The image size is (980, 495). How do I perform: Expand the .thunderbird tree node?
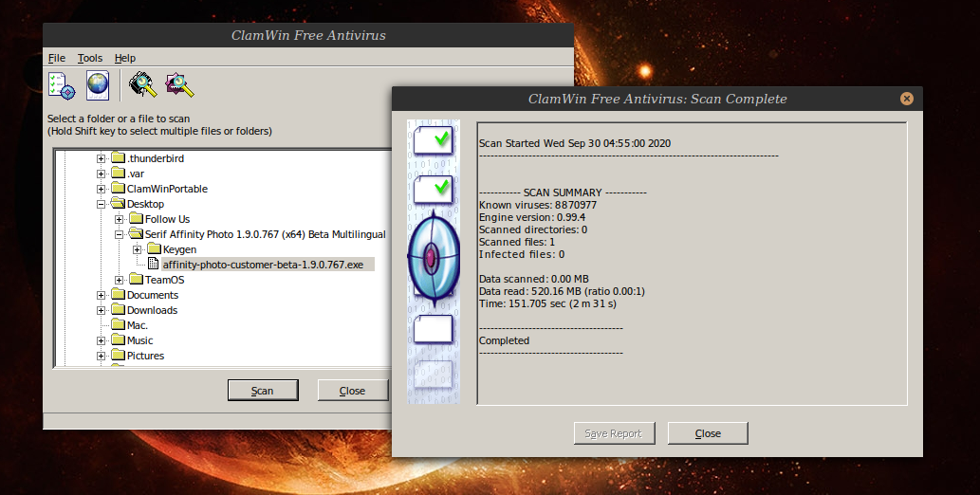pos(101,158)
